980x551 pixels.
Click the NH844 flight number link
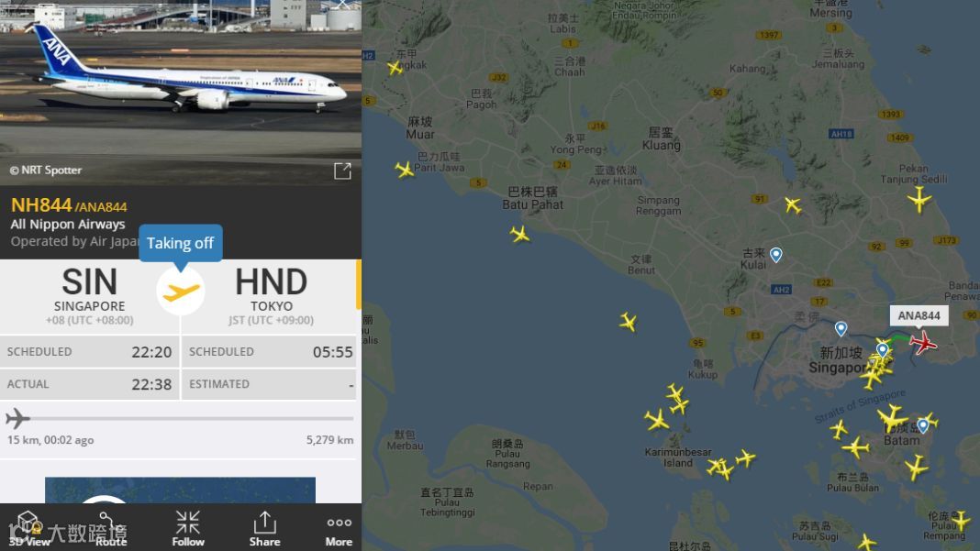pyautogui.click(x=41, y=205)
